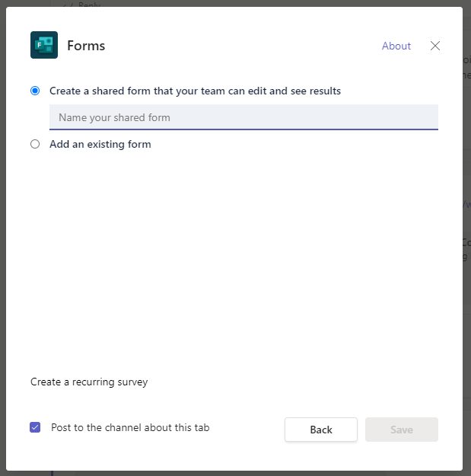
Task: Close the Forms dialog with the X
Action: (x=435, y=46)
